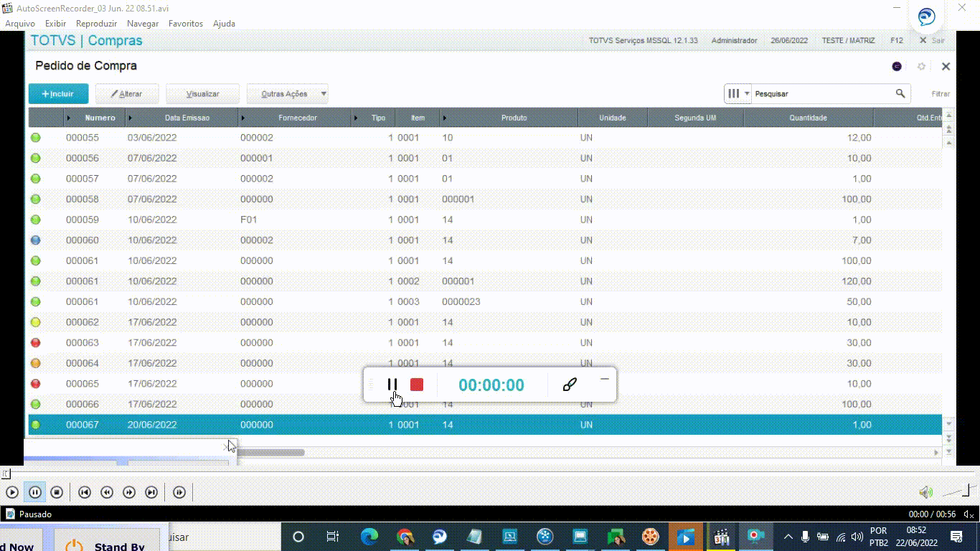980x551 pixels.
Task: Click the highlighted Pause button in player controls
Action: 35,492
